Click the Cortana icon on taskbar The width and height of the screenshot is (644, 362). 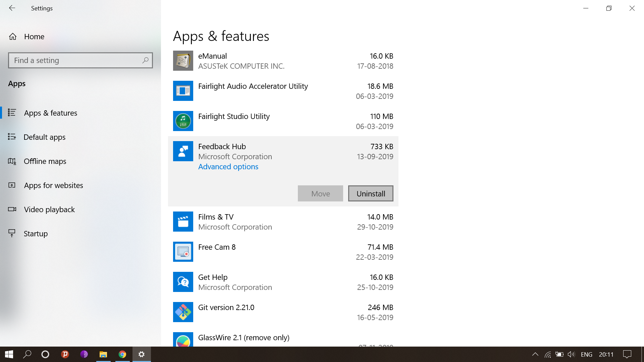click(45, 354)
